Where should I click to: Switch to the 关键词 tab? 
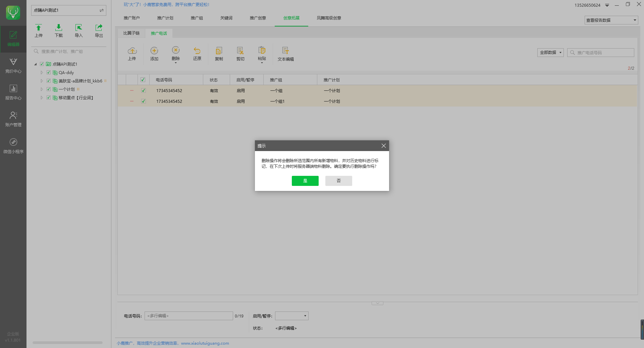coord(226,18)
